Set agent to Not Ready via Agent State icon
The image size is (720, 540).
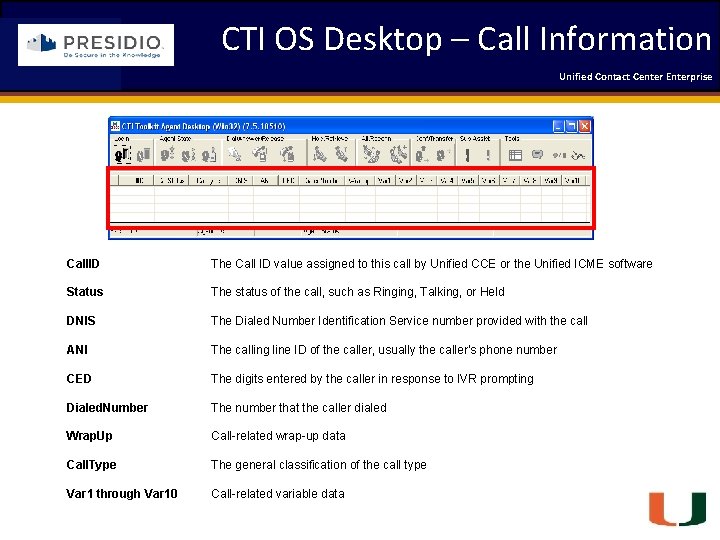[188, 155]
